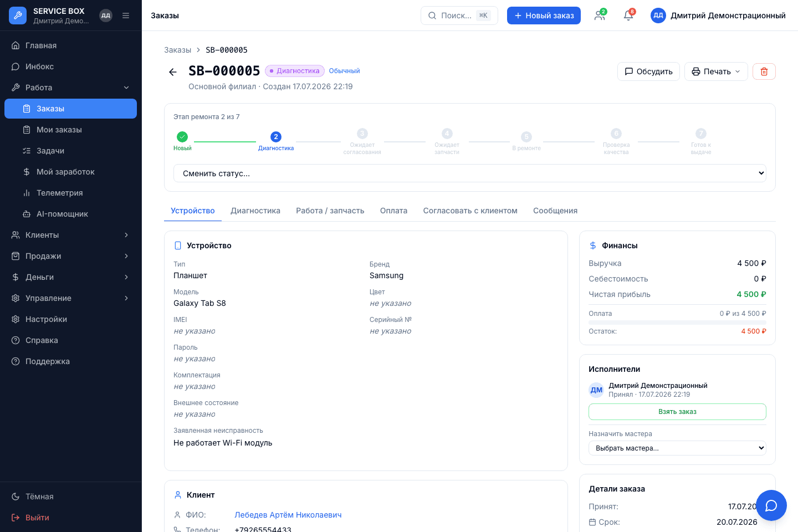Click the red Остаток amount 4 500 ₽
The height and width of the screenshot is (532, 798).
coord(754,331)
